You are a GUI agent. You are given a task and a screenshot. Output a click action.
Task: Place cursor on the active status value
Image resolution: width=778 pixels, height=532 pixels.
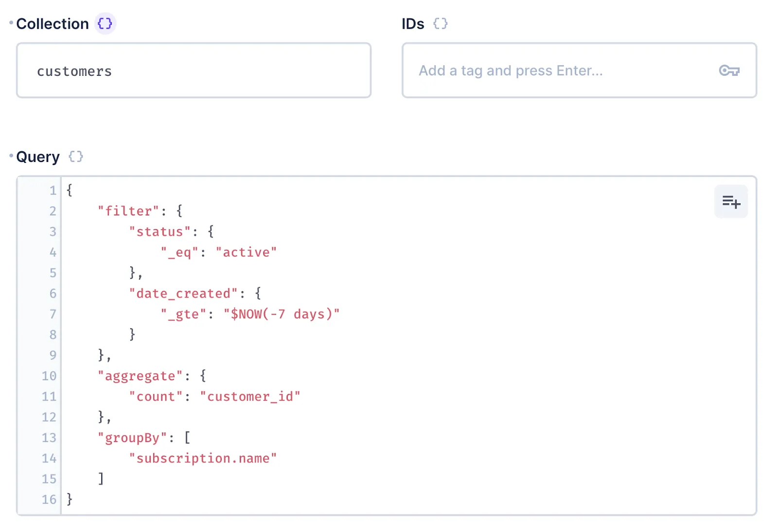[x=247, y=252]
